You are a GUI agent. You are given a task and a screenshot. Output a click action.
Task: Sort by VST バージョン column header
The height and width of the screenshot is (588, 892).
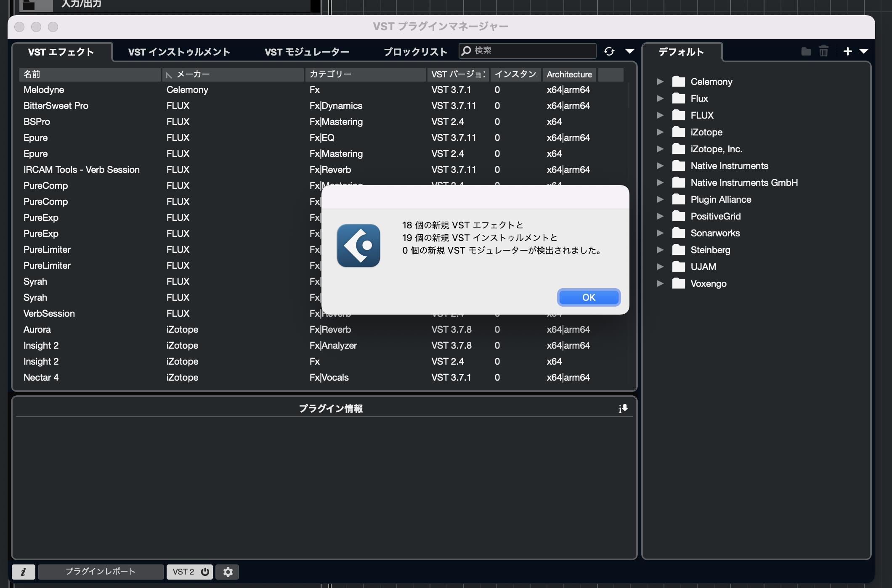coord(458,74)
